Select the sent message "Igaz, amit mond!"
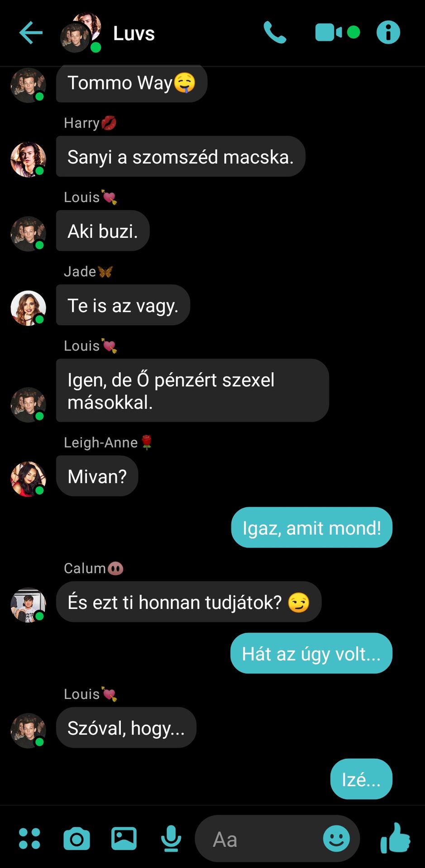This screenshot has height=868, width=425. coord(311,528)
